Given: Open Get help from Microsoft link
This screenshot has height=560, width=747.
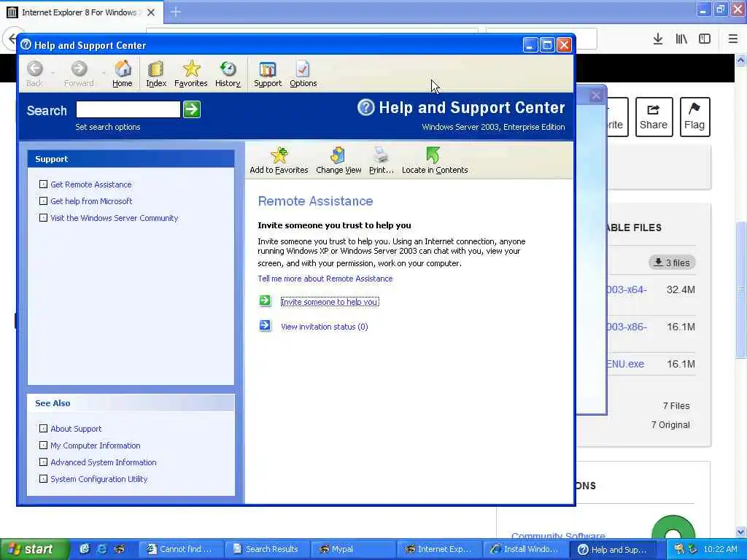Looking at the screenshot, I should click(91, 201).
